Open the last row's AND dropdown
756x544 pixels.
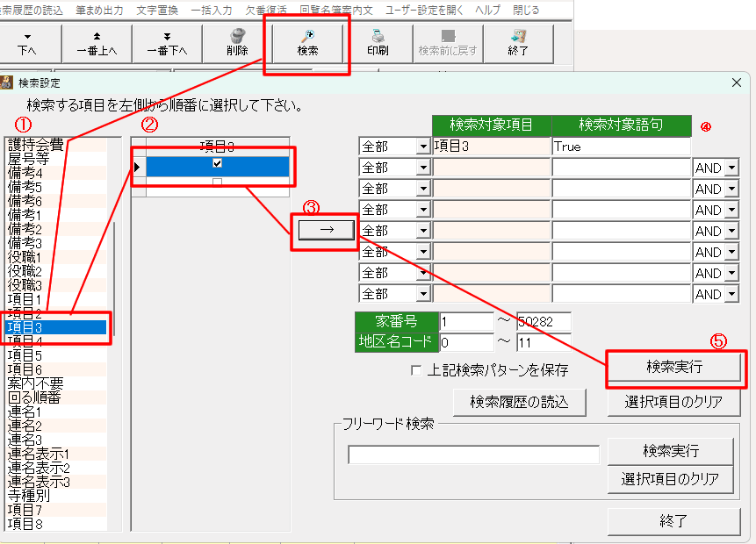coord(731,295)
